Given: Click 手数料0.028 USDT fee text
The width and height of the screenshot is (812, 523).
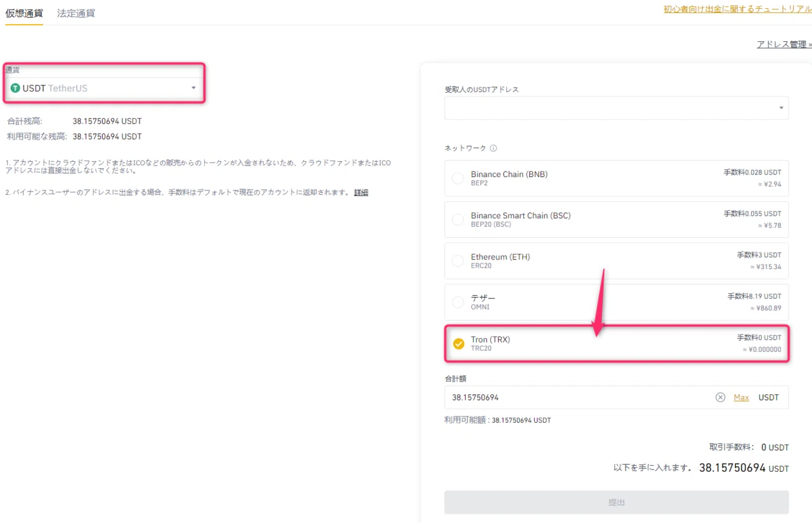Looking at the screenshot, I should point(752,172).
